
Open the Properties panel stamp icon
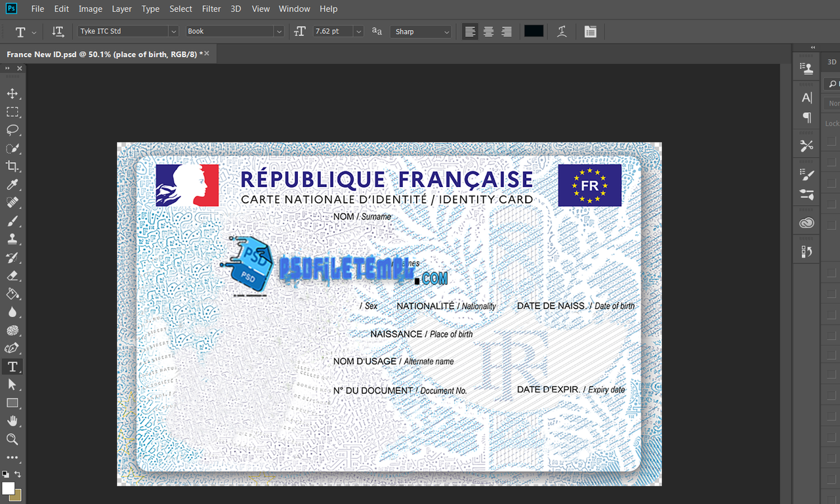(x=807, y=68)
